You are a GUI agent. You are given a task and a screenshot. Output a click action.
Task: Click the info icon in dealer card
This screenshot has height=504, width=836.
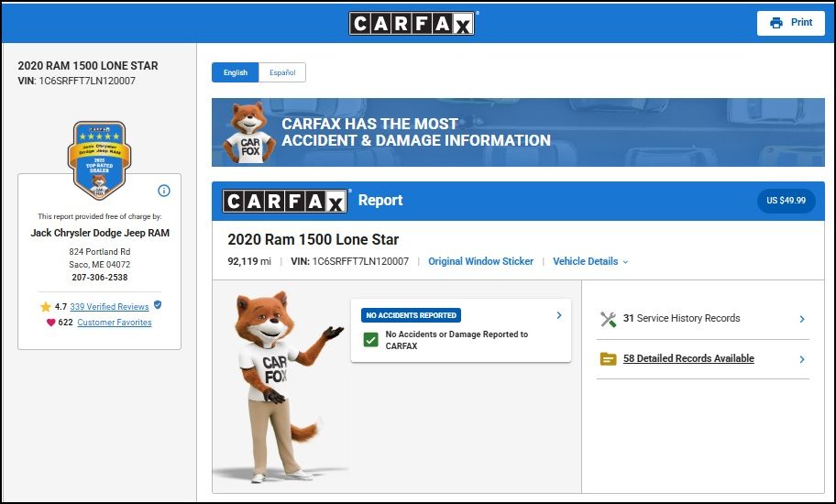164,191
